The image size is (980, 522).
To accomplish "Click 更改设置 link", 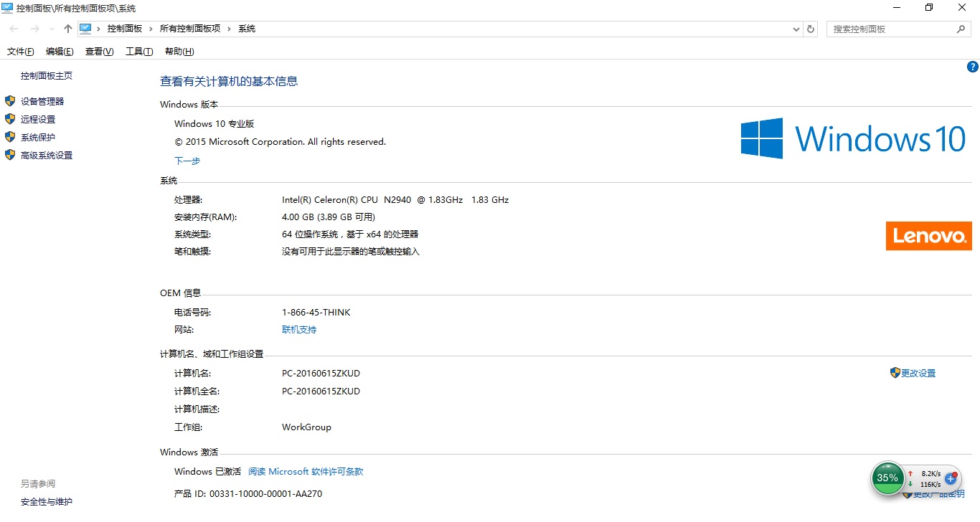I will (x=919, y=374).
